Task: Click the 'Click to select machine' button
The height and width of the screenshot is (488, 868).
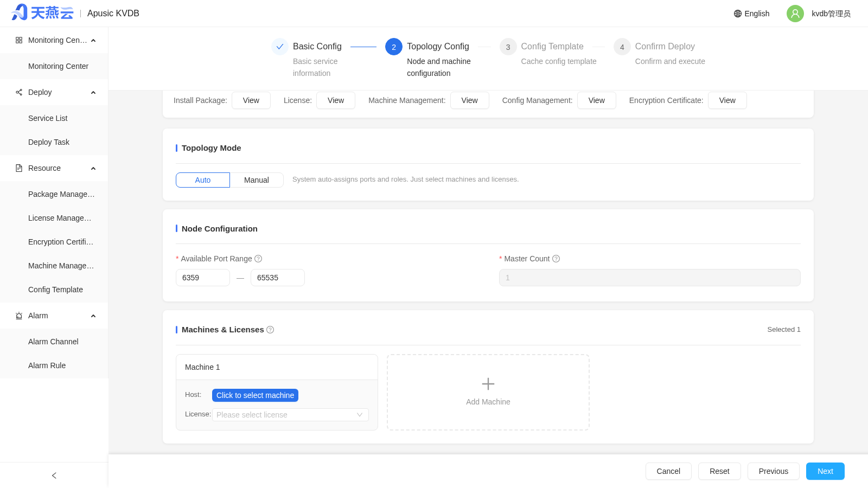Action: click(x=255, y=395)
